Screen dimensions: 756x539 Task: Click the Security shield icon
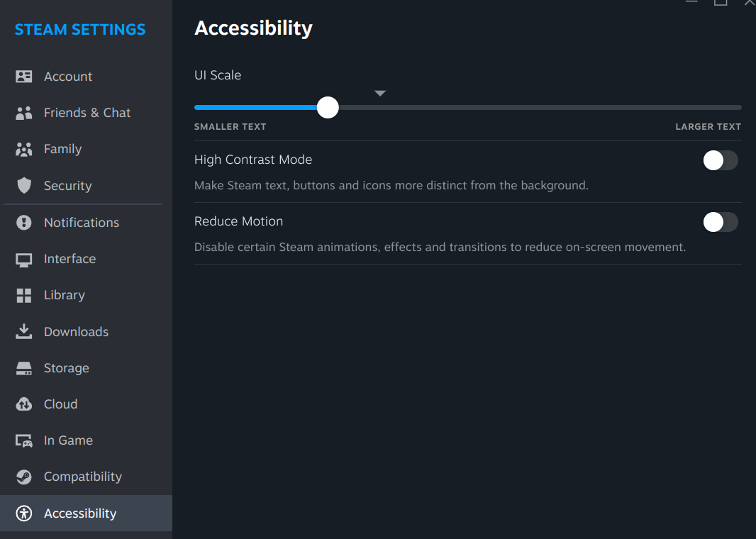click(23, 186)
